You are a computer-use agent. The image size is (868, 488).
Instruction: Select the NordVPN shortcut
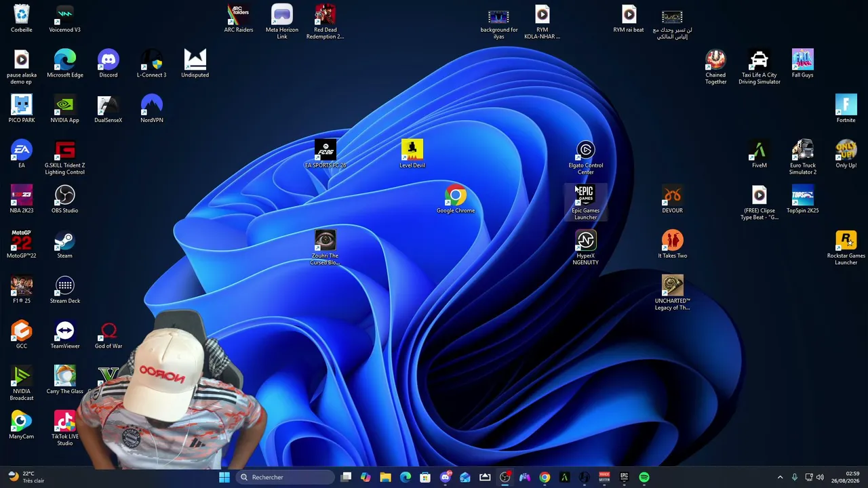click(152, 109)
